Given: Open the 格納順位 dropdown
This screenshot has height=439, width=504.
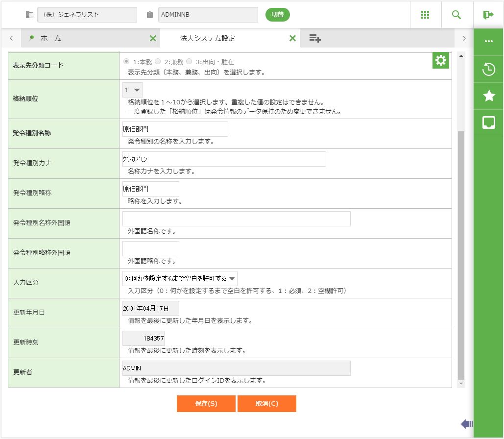Looking at the screenshot, I should pyautogui.click(x=132, y=90).
